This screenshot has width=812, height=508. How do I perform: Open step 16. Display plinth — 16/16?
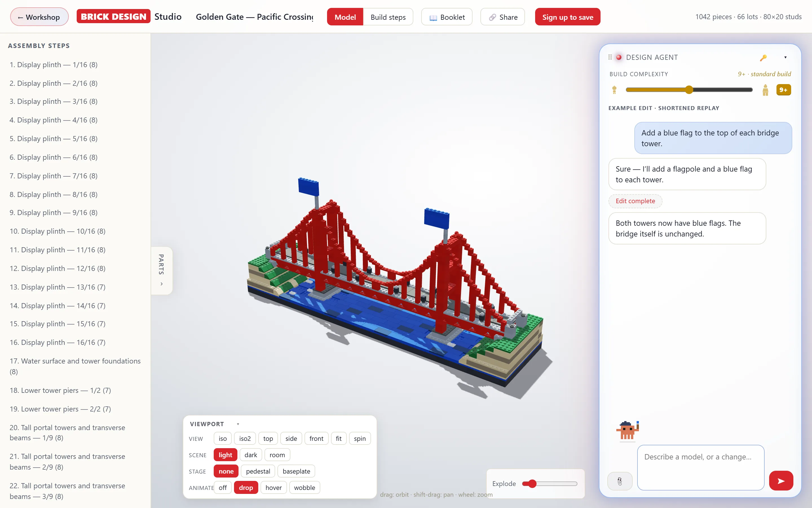(58, 342)
